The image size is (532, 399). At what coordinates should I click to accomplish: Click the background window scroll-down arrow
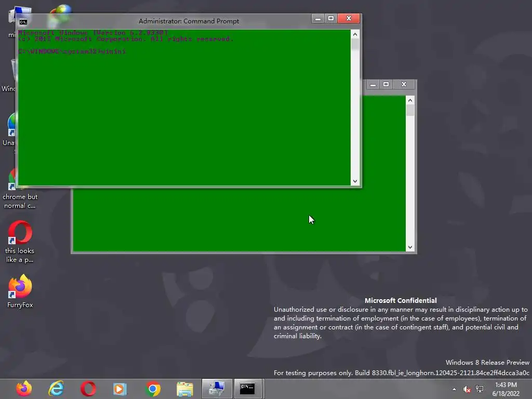pyautogui.click(x=410, y=247)
